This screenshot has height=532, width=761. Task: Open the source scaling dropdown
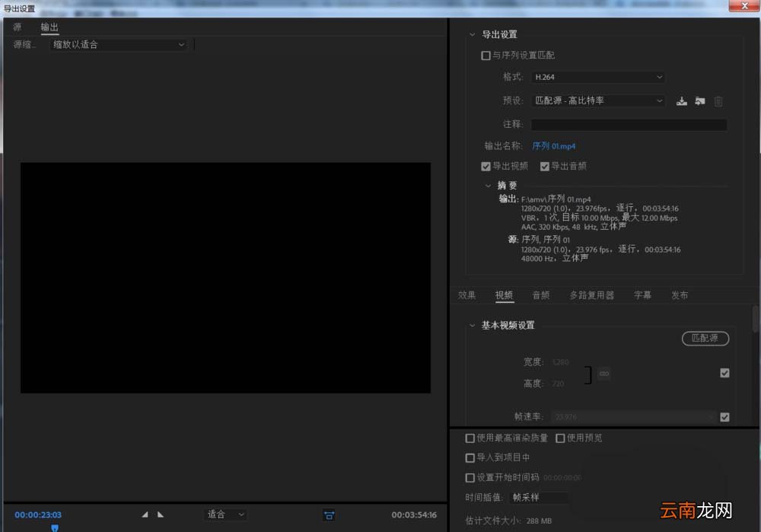click(x=119, y=45)
